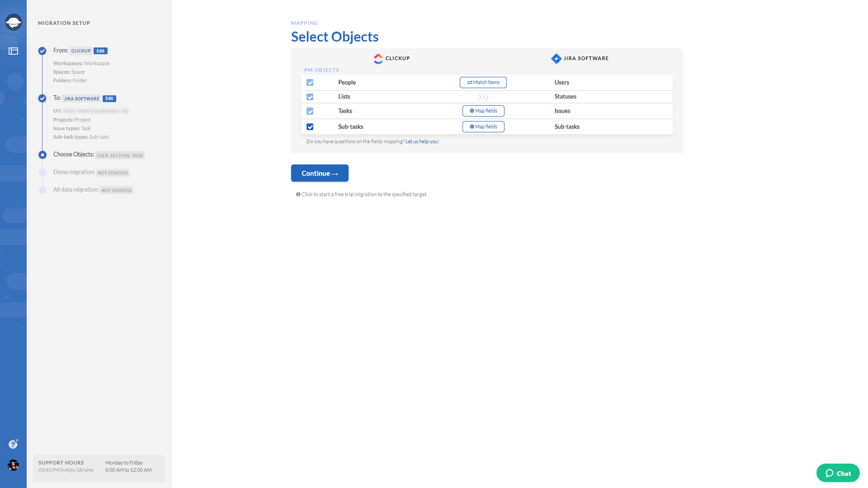Select the All data migration step marker
The image size is (868, 488).
[42, 190]
